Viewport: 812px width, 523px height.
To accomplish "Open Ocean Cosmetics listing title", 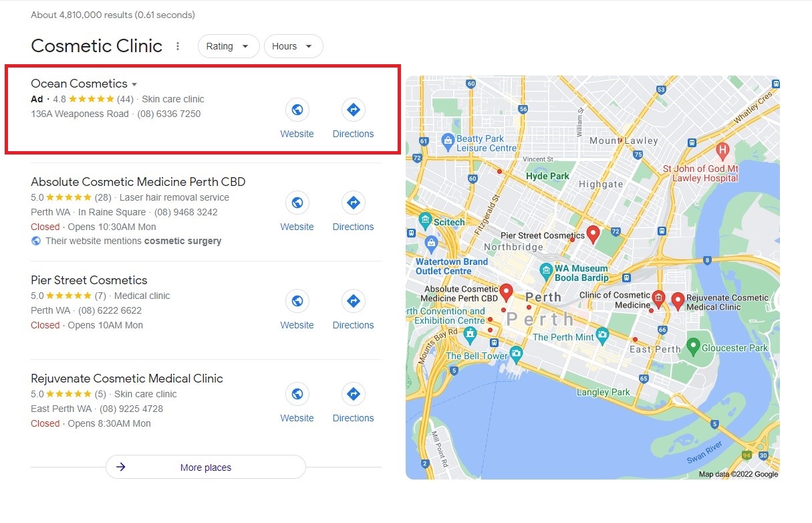I will click(79, 84).
